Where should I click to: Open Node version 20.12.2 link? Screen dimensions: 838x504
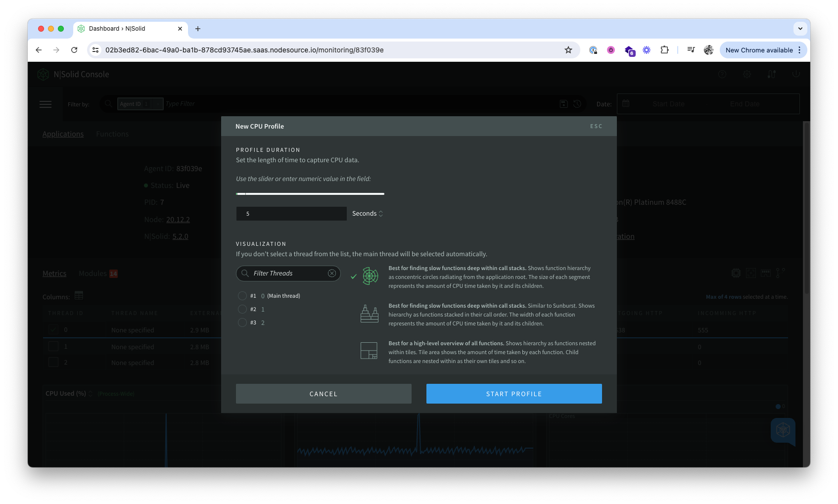pos(178,220)
